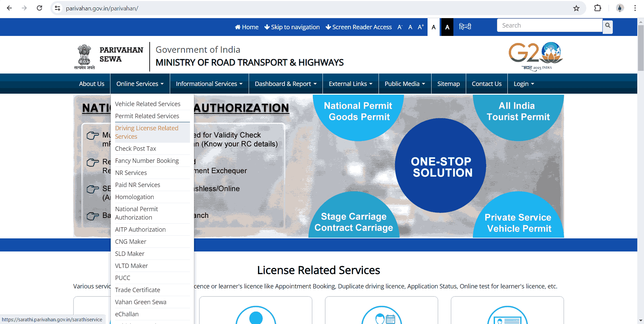This screenshot has height=324, width=644.
Task: Select SLD Maker menu entry
Action: coord(152,254)
